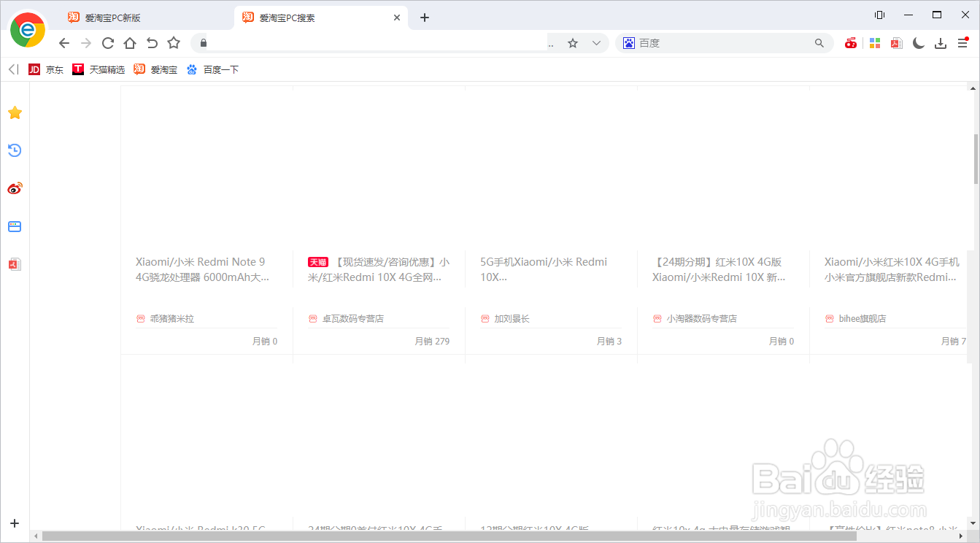This screenshot has width=980, height=543.
Task: Open the 卓瓦数码专营店 shop link
Action: (x=353, y=319)
